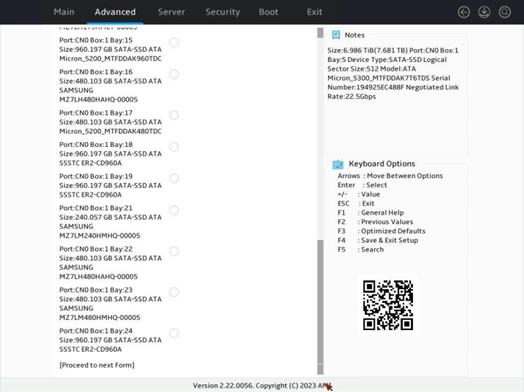The image size is (524, 392).
Task: Click '+/- : Value' line
Action: click(x=359, y=194)
